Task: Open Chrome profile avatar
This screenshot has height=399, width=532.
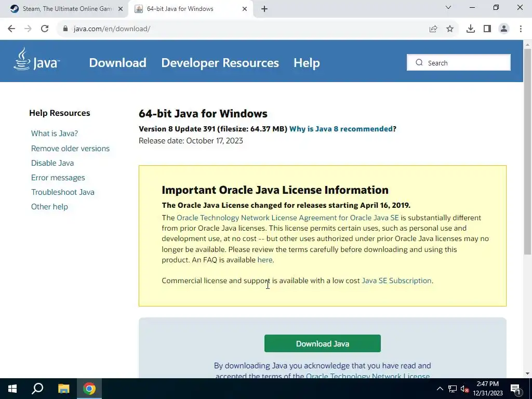Action: pyautogui.click(x=504, y=29)
